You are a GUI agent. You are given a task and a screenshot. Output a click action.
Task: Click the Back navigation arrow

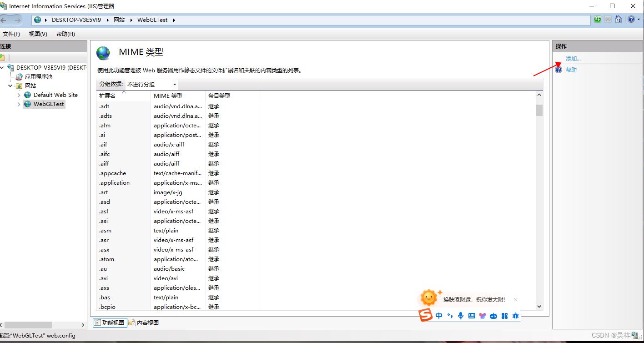tap(4, 20)
